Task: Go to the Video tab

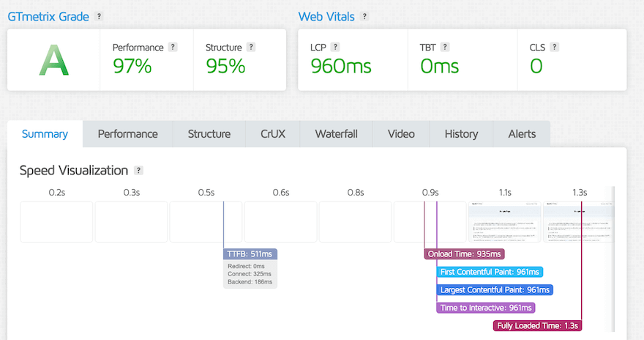Action: tap(401, 134)
